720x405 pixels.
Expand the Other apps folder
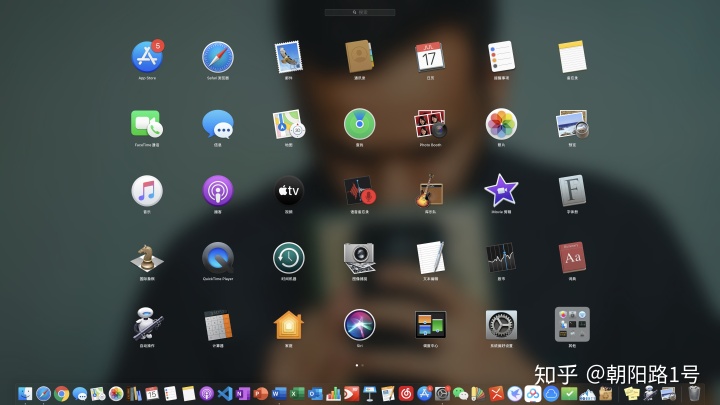click(572, 324)
